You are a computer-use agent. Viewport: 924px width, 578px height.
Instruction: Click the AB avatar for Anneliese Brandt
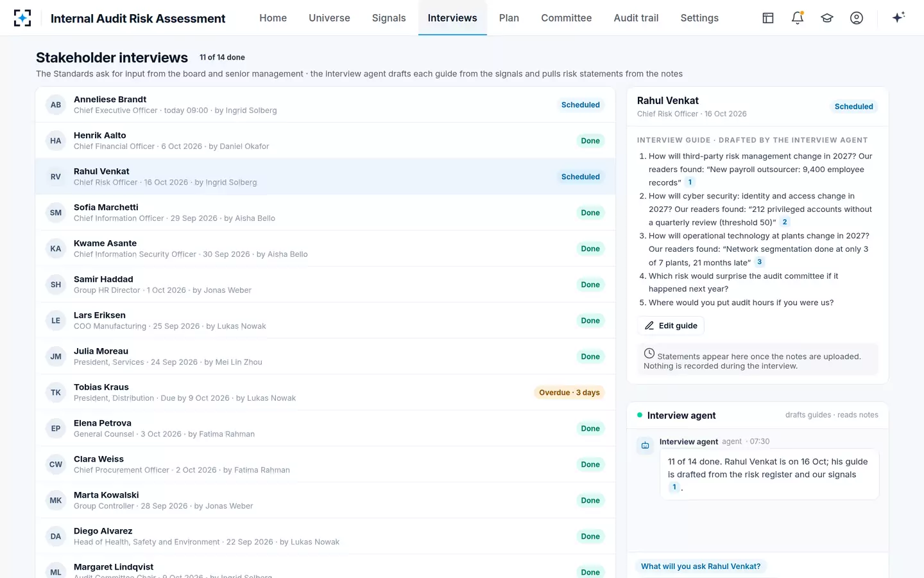click(x=56, y=105)
